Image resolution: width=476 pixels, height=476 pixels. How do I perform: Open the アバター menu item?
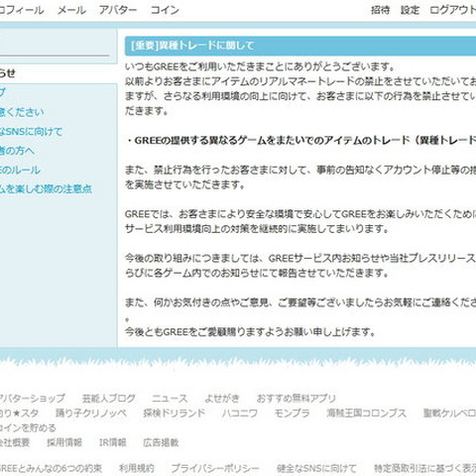(x=118, y=10)
